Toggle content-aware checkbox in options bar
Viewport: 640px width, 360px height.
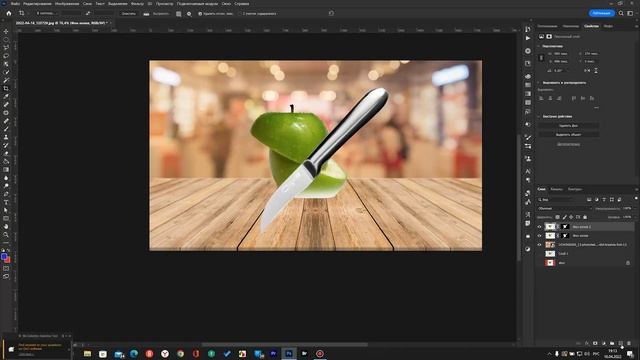point(240,14)
